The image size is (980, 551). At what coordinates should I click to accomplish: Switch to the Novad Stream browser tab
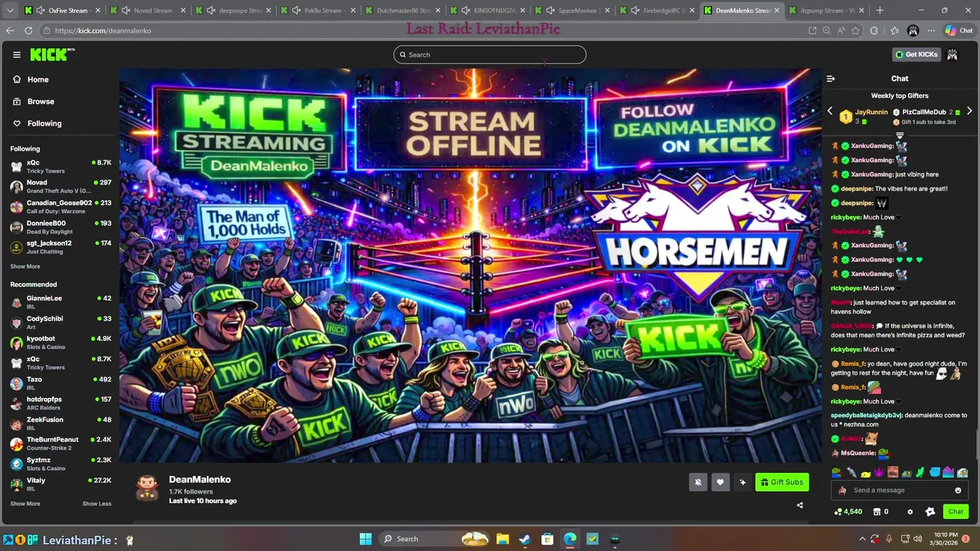[146, 11]
